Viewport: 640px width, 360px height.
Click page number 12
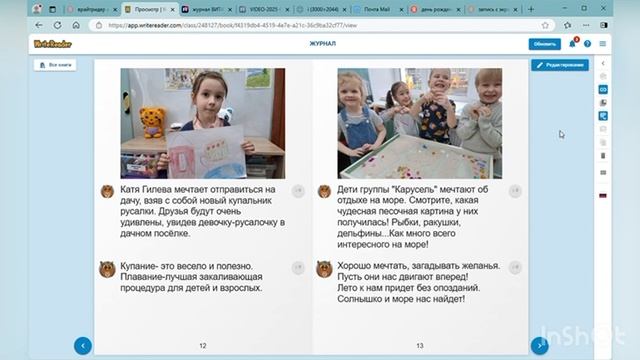pos(203,346)
